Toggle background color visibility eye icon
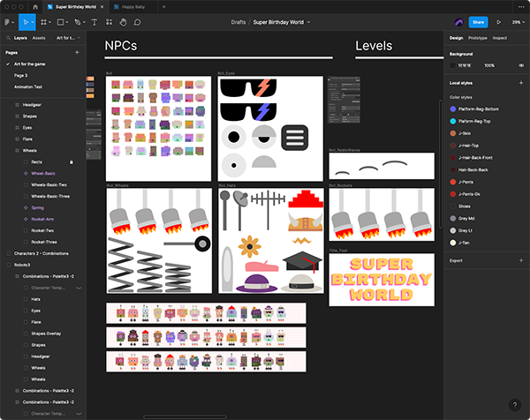 click(x=521, y=65)
